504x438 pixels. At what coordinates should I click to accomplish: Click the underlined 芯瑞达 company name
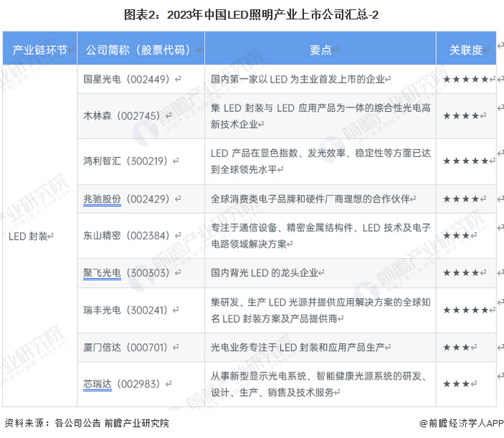pos(97,384)
